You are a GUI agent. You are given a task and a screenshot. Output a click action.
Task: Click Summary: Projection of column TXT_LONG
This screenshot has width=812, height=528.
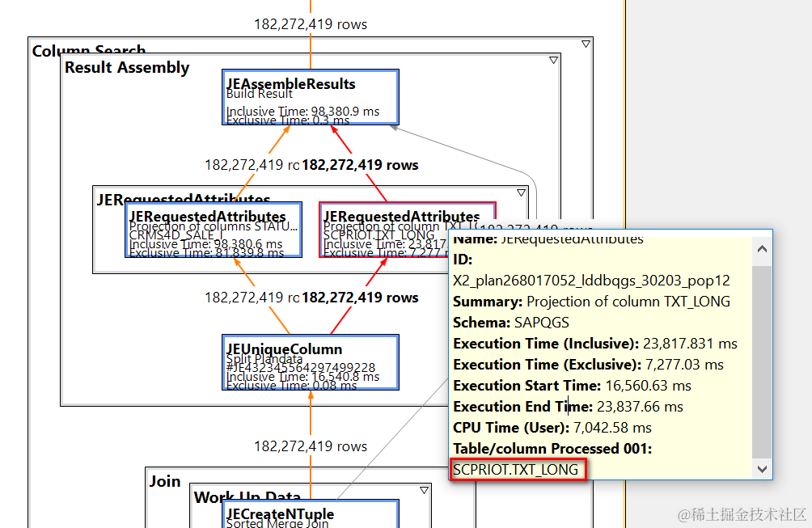coord(591,302)
